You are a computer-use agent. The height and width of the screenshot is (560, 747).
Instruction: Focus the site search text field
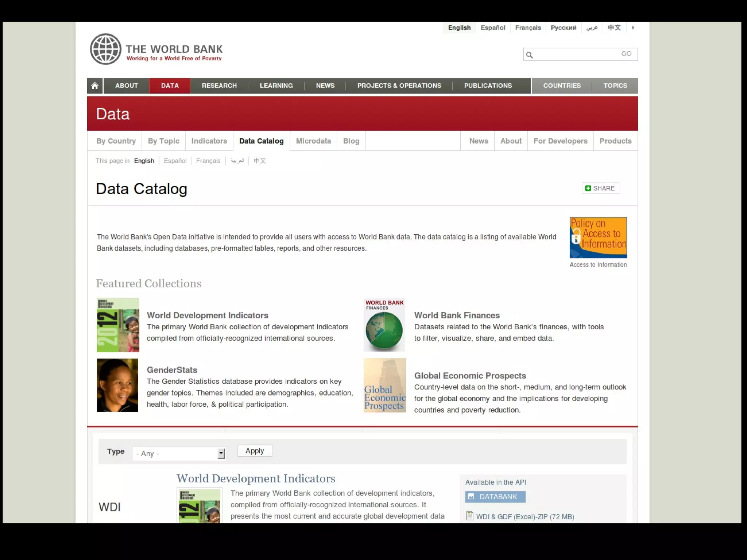pos(576,54)
